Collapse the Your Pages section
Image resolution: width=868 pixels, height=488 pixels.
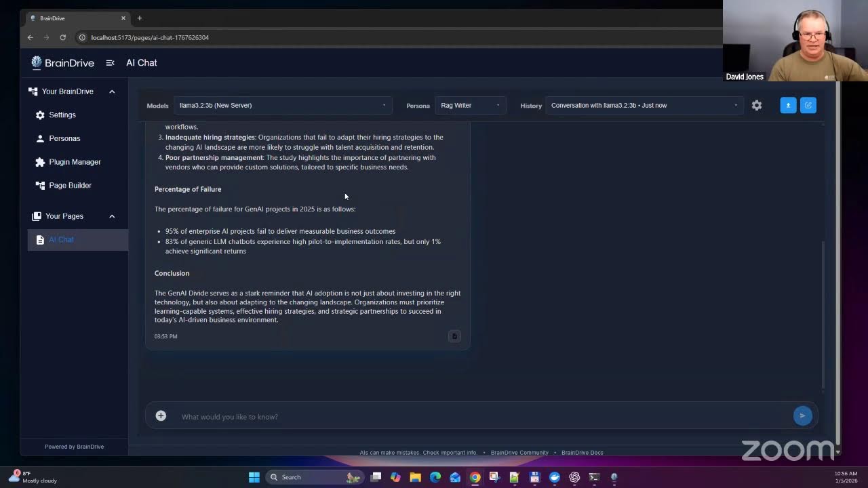tap(112, 216)
